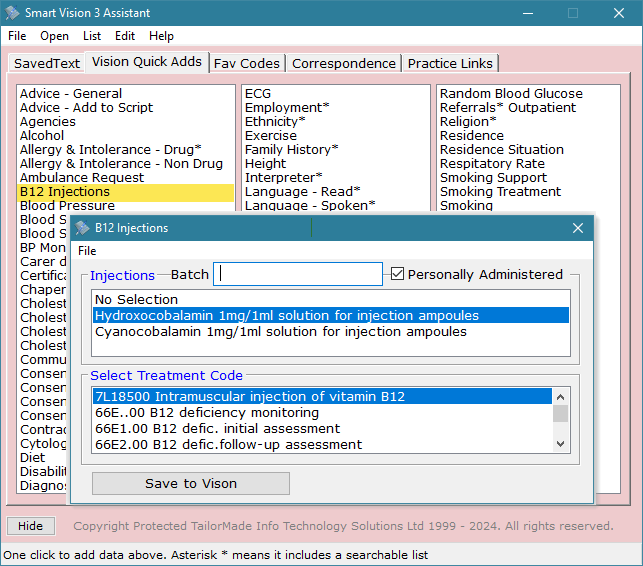Click Agencies quick add
The height and width of the screenshot is (566, 643).
click(48, 121)
